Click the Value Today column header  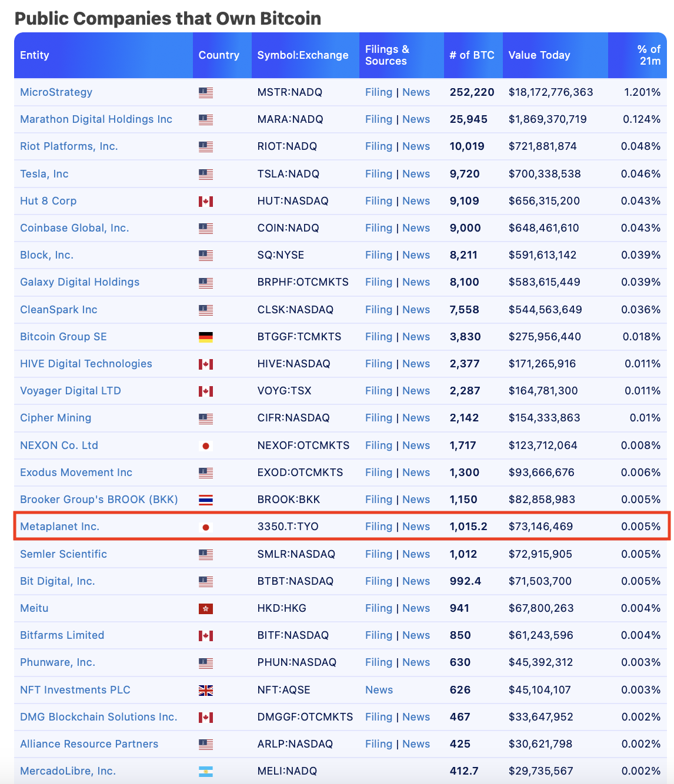pyautogui.click(x=539, y=55)
